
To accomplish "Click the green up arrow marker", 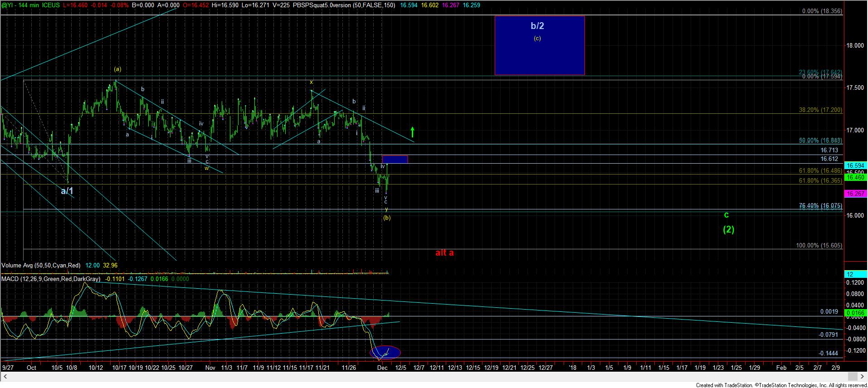I will (x=412, y=132).
